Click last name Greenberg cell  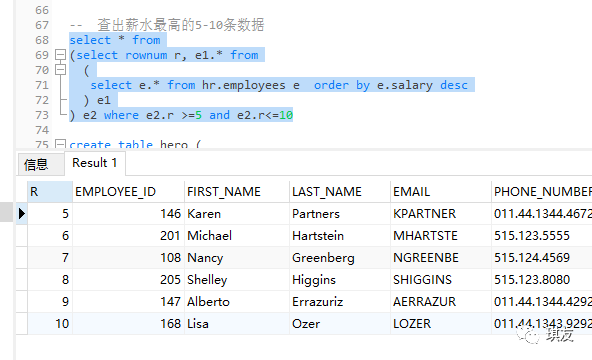340,258
